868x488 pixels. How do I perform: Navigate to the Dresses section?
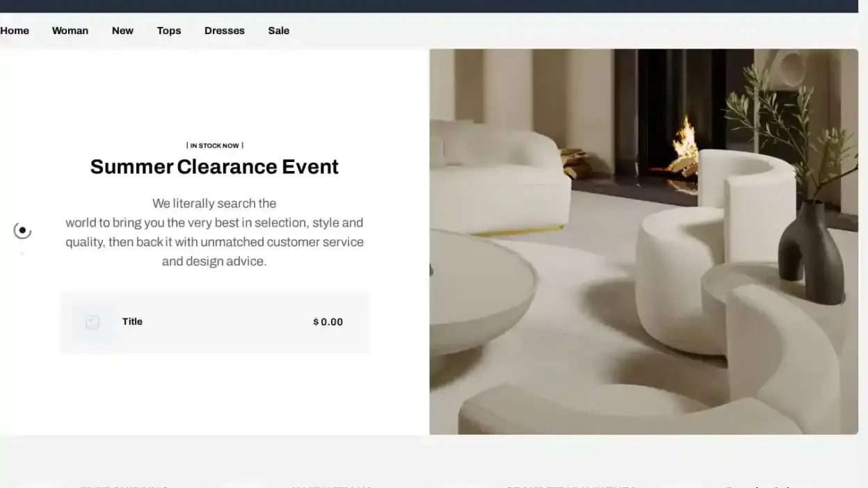click(225, 31)
